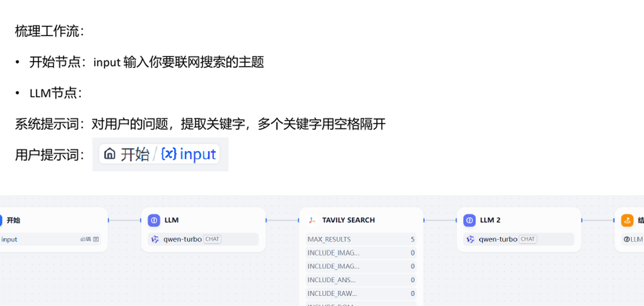Open the LLM node title

pos(172,220)
